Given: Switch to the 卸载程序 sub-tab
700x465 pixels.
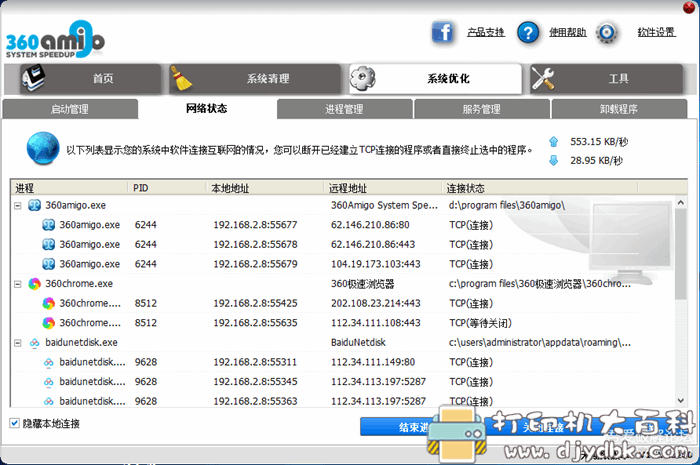Looking at the screenshot, I should tap(619, 109).
